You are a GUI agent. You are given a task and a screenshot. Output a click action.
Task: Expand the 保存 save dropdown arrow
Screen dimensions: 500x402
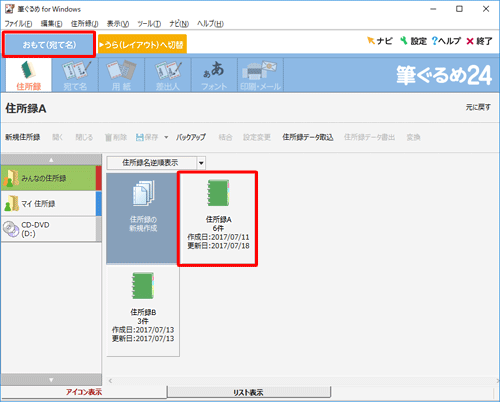coord(166,137)
